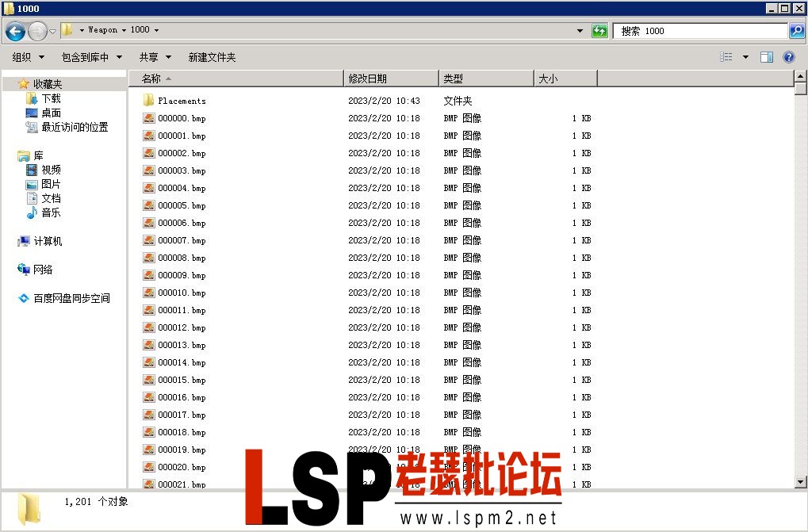This screenshot has width=808, height=532.
Task: Expand the views dropdown arrow
Action: pos(744,56)
